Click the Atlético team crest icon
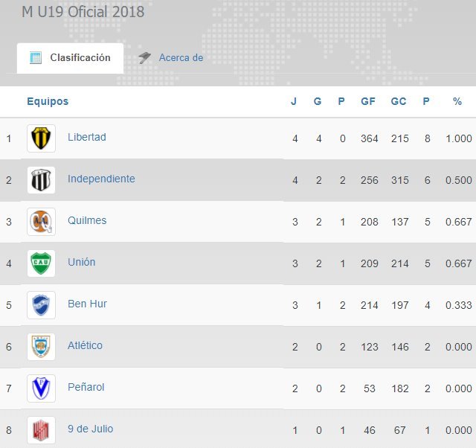This screenshot has width=476, height=448. click(41, 347)
